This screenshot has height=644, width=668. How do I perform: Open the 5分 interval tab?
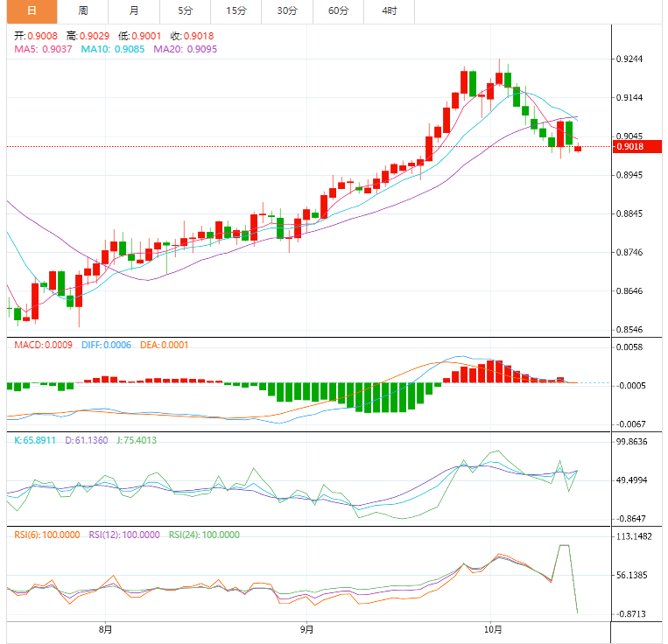point(185,11)
